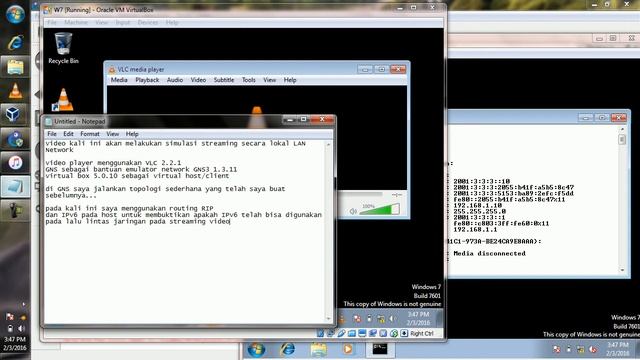Click the command prompt scrollbar down arrow

(x=622, y=270)
